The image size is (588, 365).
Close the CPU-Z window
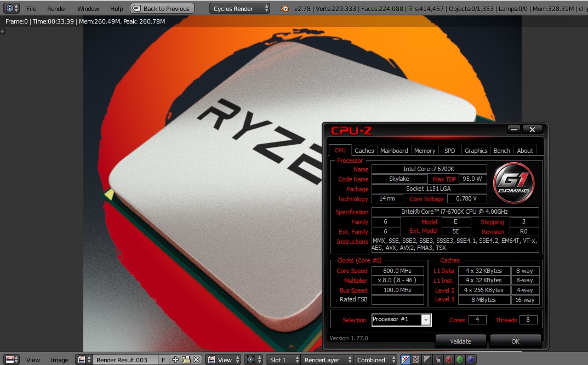532,129
